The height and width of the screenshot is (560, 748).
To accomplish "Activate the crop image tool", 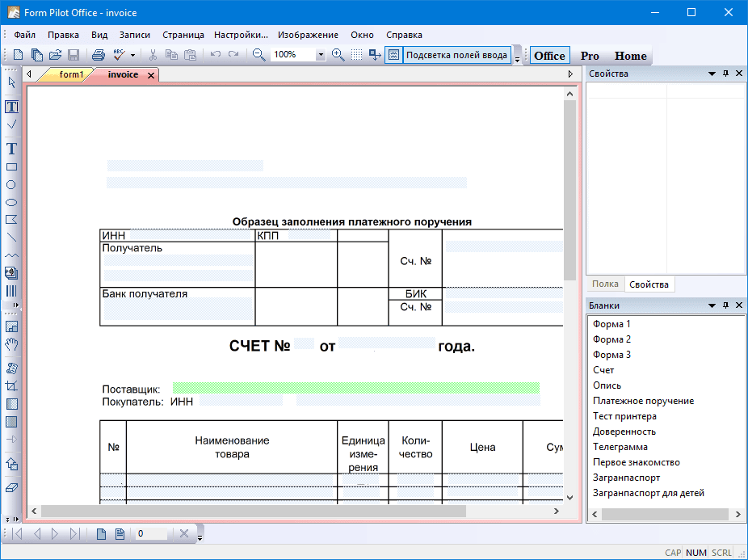I will point(11,385).
